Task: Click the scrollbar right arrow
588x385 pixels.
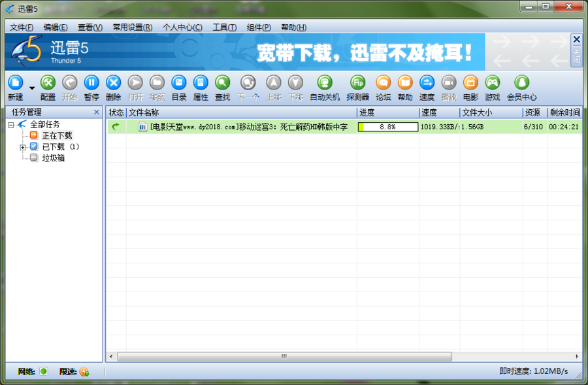Action: (x=577, y=356)
